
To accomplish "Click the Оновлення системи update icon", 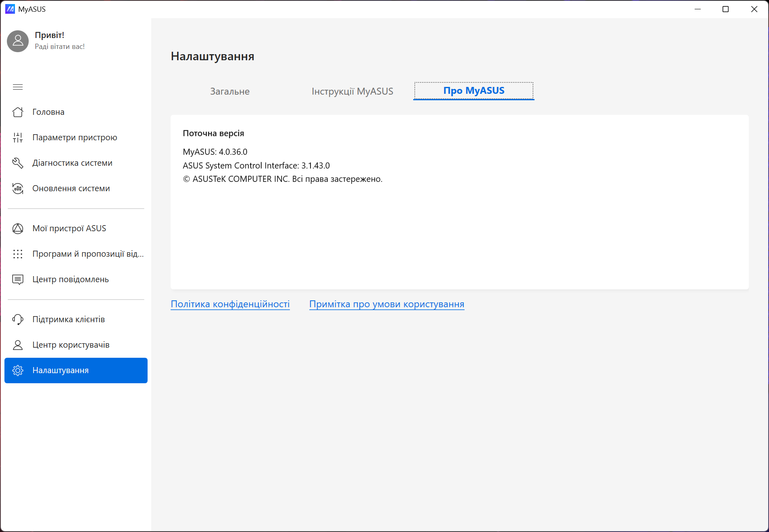I will (x=18, y=188).
